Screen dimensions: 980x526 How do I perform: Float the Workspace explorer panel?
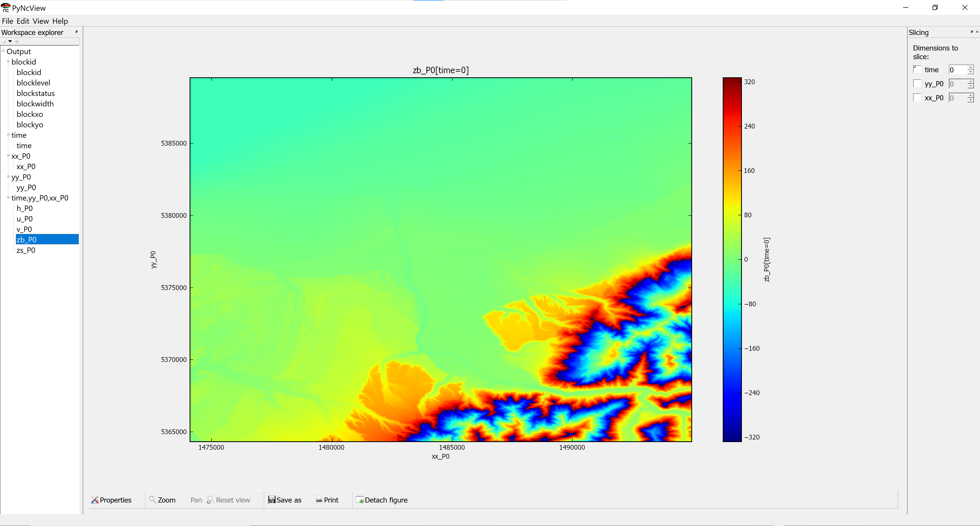tap(77, 32)
